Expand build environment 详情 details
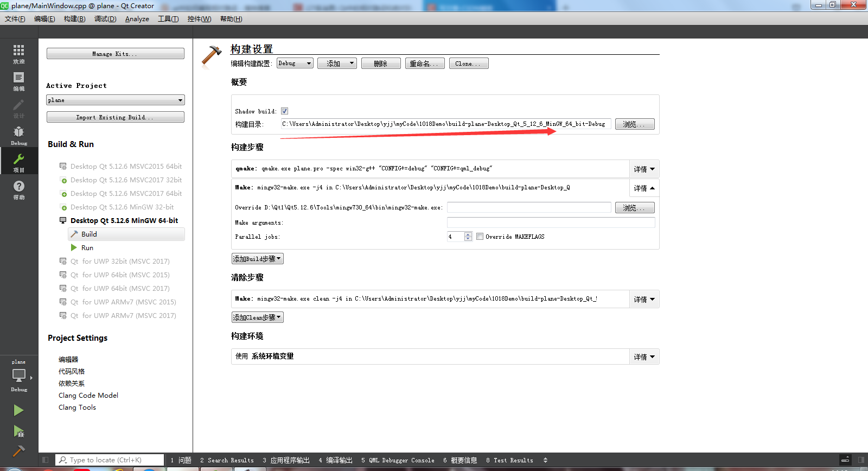The height and width of the screenshot is (471, 868). (x=644, y=357)
